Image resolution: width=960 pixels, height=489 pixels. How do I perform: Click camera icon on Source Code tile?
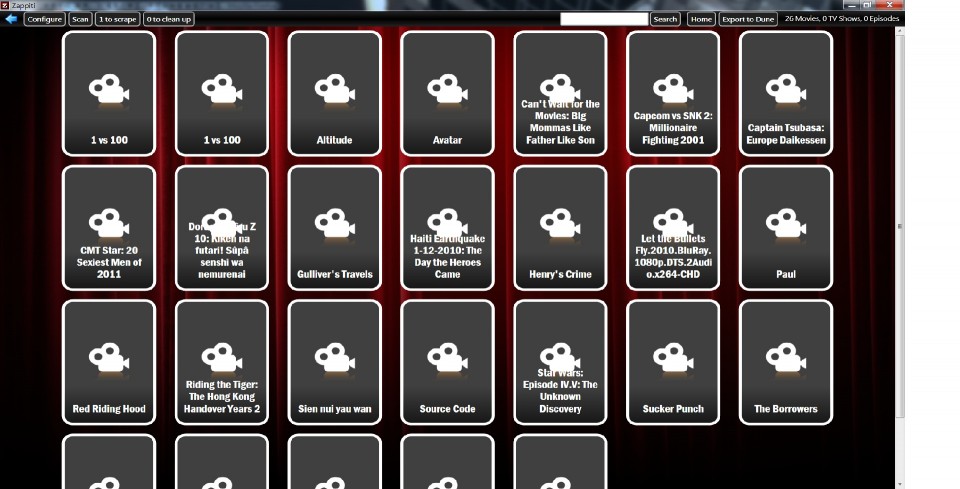click(446, 358)
